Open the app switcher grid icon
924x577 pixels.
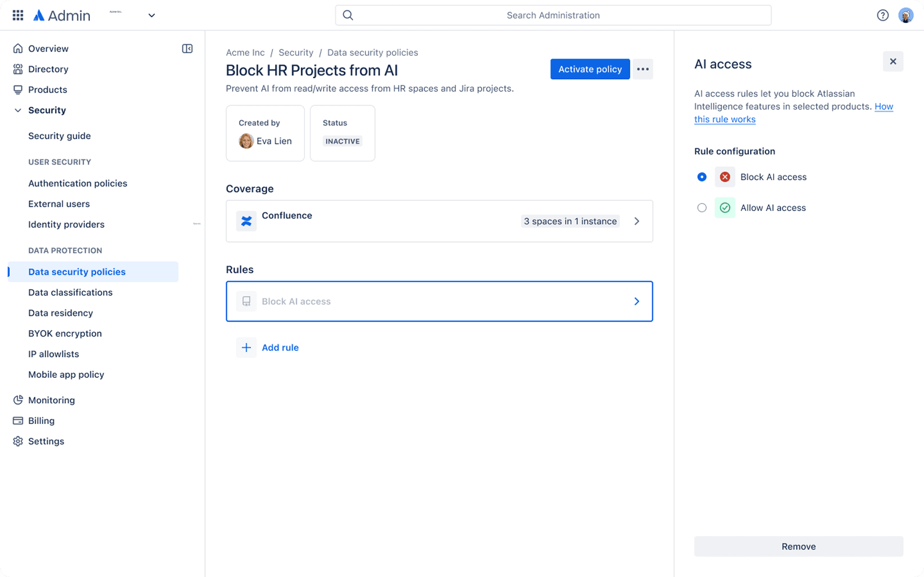click(18, 15)
